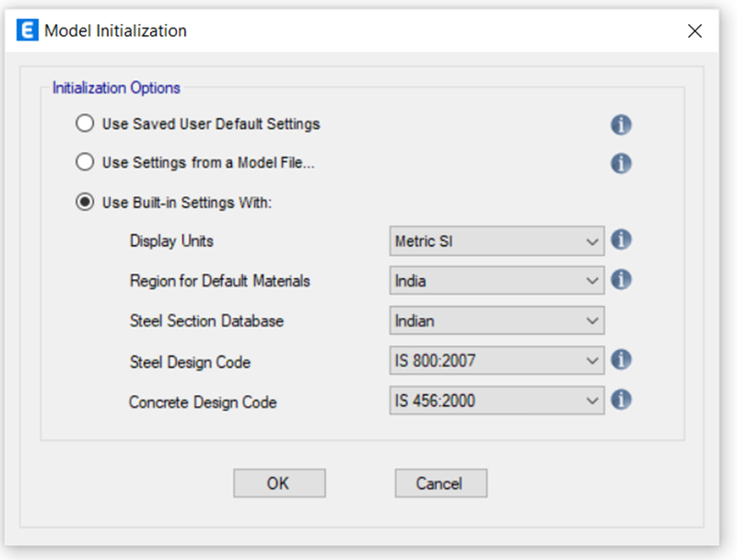The image size is (737, 560).
Task: Select the Use Built-in Settings With option
Action: click(85, 203)
